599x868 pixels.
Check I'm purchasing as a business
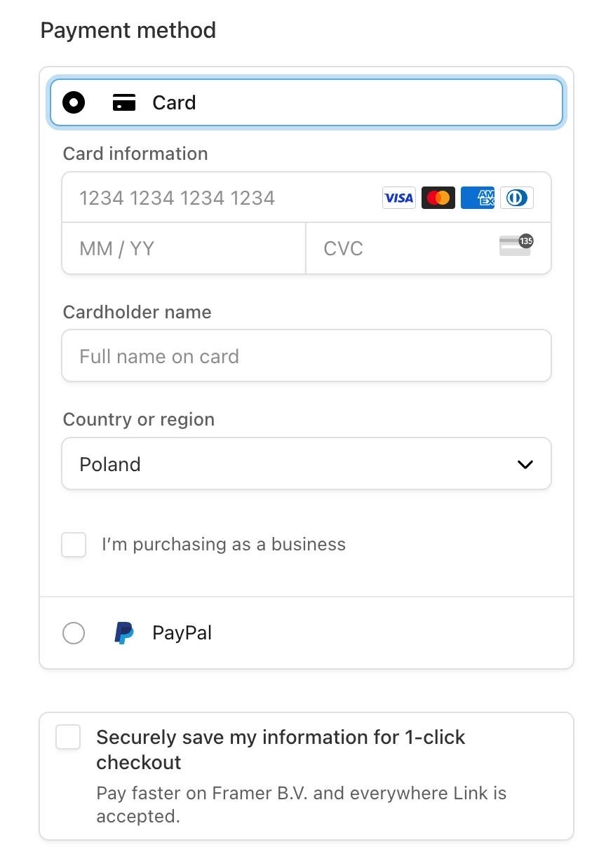74,545
